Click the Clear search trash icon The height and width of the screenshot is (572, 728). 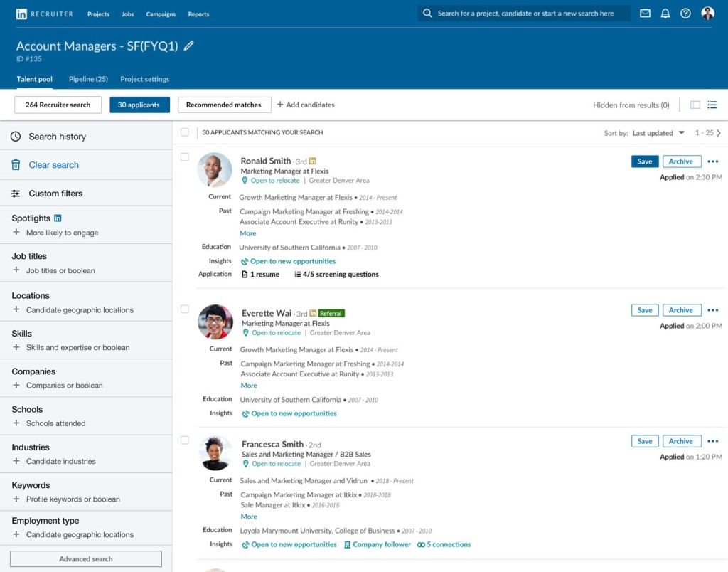[16, 165]
